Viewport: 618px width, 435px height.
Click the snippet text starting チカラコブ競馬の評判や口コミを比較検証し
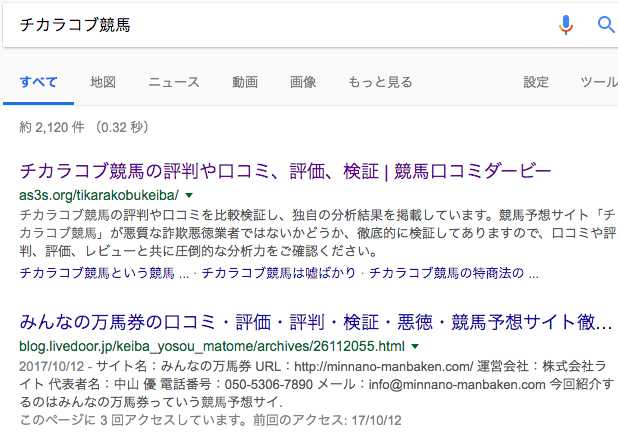click(x=317, y=233)
